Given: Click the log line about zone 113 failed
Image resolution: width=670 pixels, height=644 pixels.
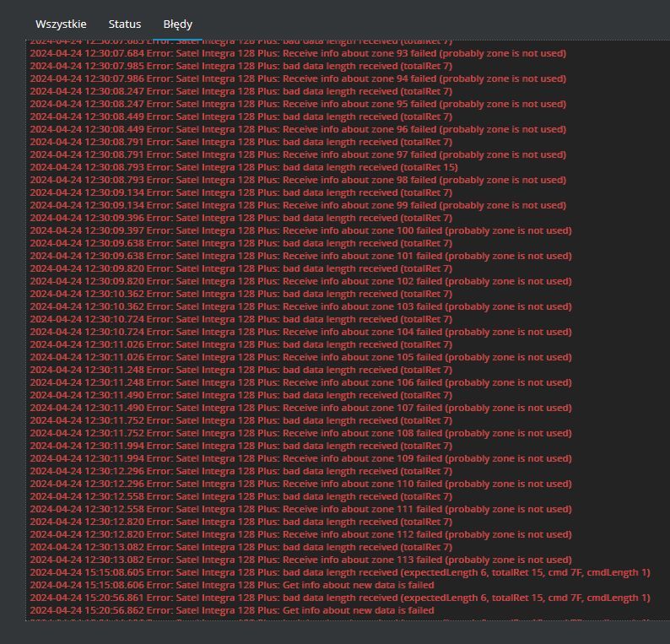Looking at the screenshot, I should point(300,560).
